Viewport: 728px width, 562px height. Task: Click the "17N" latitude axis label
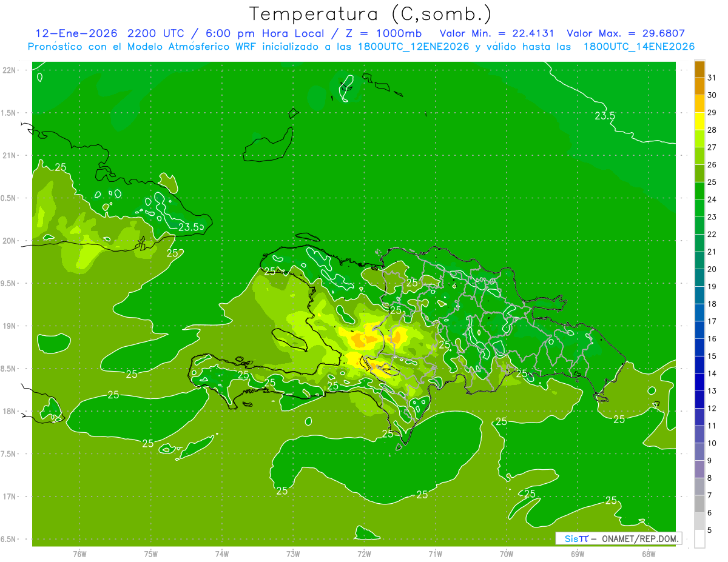[x=9, y=497]
